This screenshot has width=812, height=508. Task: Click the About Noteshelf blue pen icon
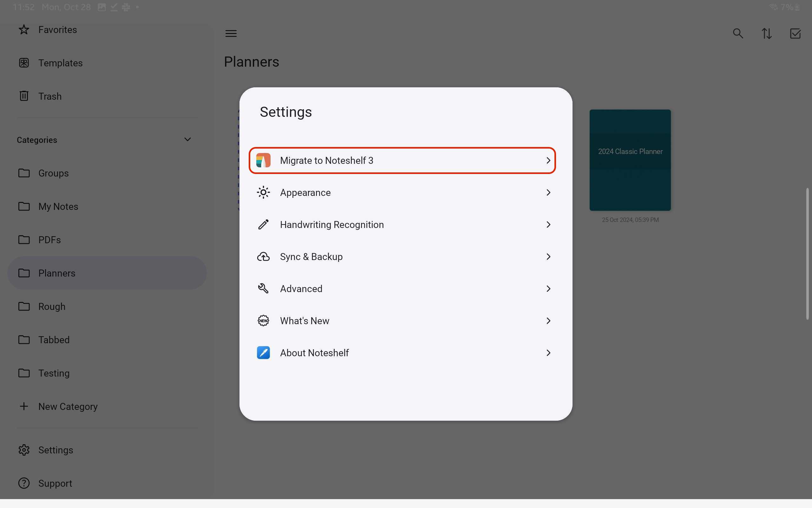coord(263,353)
